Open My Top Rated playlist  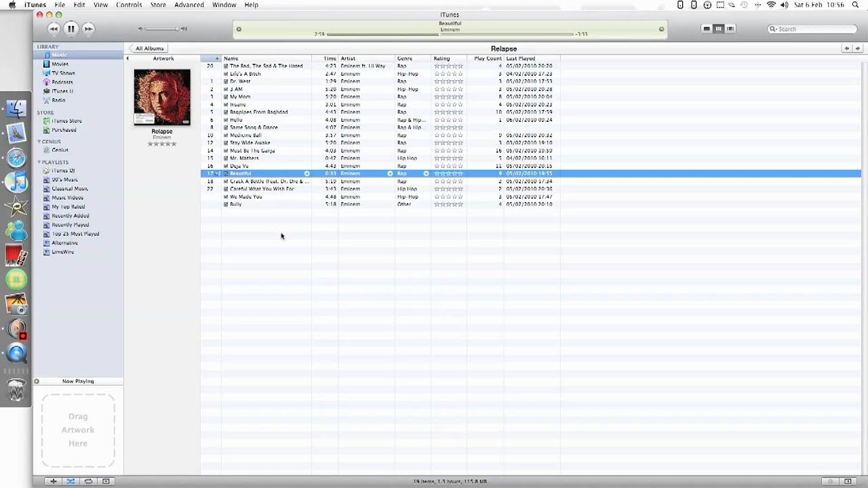(68, 207)
